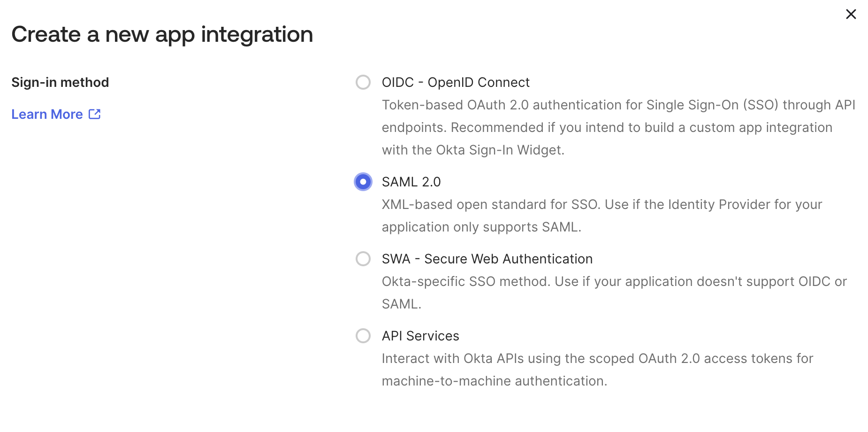Click the XML-based open standard description text

(x=602, y=216)
